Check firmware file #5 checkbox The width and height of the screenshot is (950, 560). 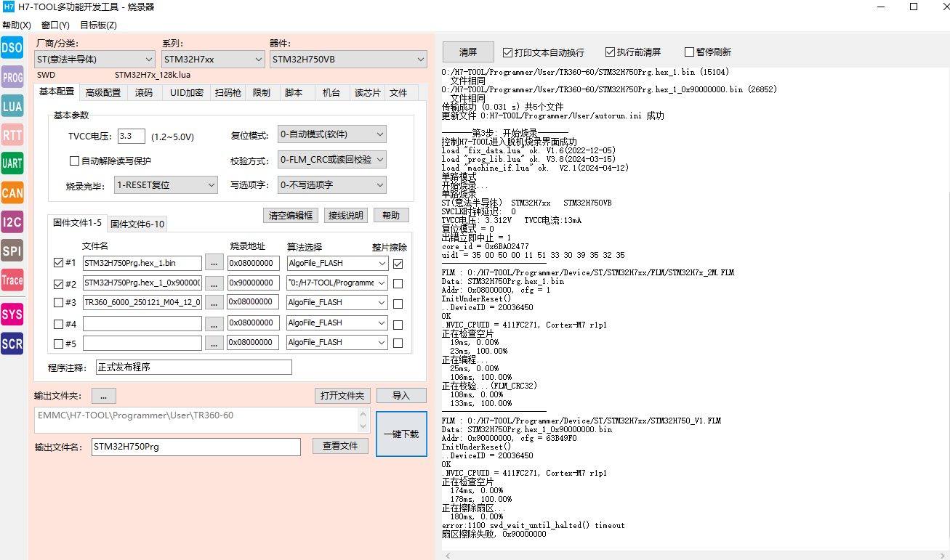pos(59,344)
